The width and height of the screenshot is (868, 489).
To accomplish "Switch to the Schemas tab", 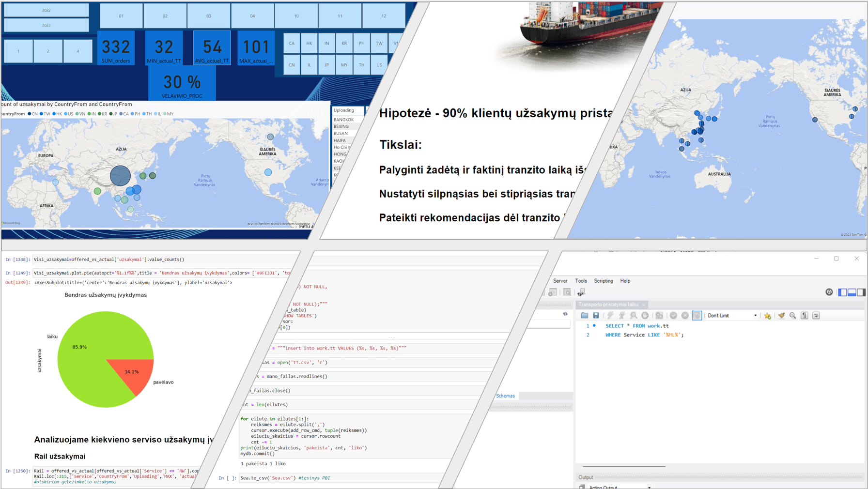I will (x=505, y=396).
